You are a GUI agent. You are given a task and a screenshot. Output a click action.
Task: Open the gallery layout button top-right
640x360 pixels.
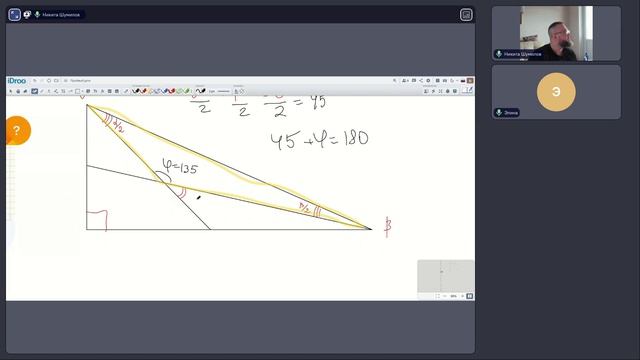[466, 15]
